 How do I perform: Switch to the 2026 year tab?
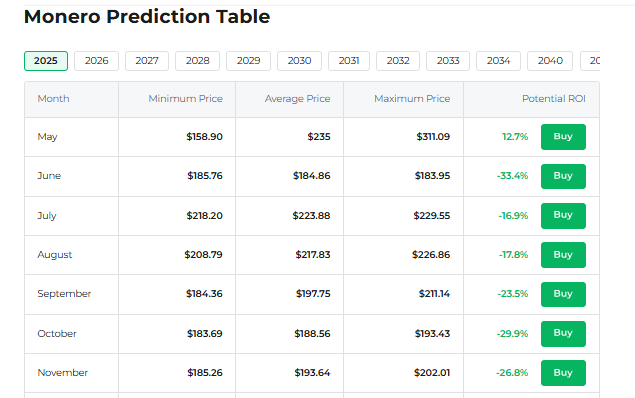(96, 61)
